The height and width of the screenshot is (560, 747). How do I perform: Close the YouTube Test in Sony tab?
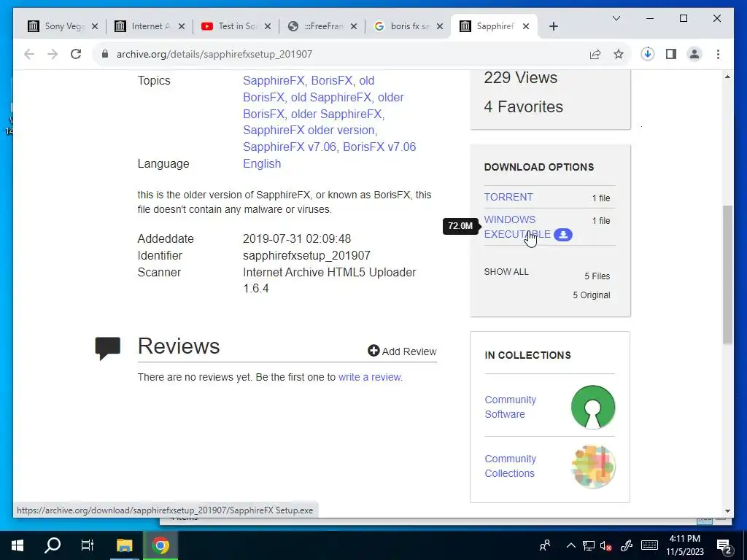pos(268,26)
